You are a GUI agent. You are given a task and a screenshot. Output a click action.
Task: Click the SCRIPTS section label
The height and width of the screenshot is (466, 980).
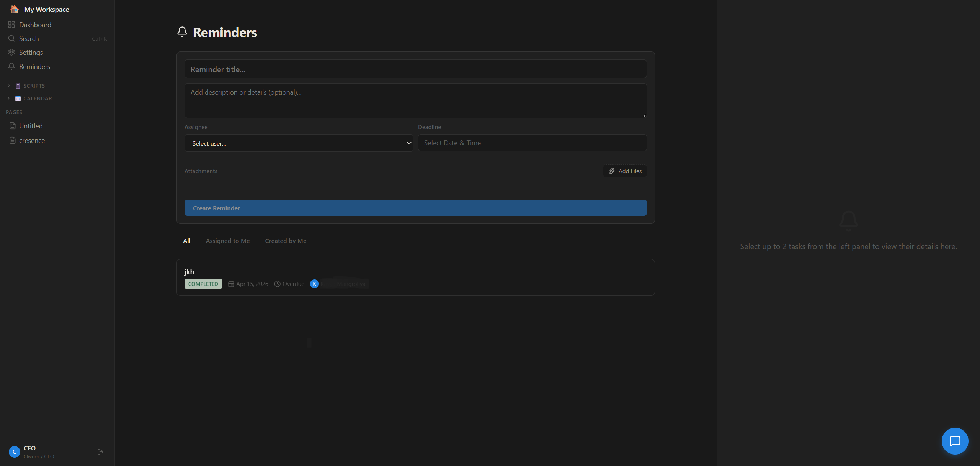tap(34, 86)
